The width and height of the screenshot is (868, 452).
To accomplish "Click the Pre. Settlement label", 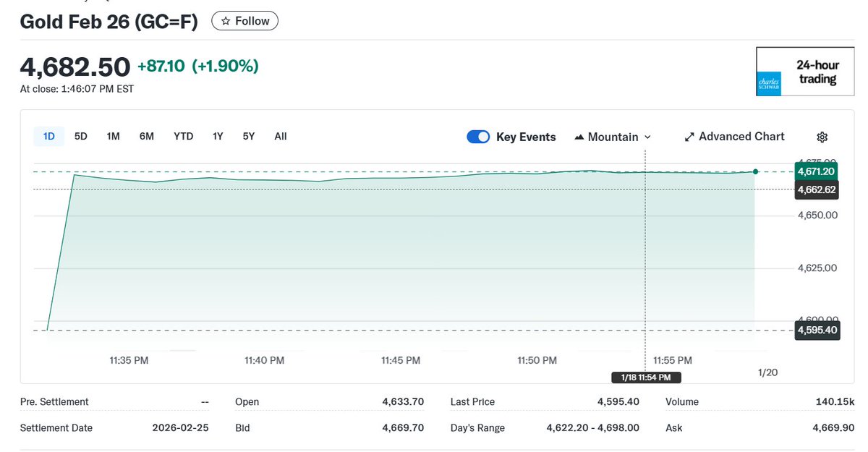I will [54, 402].
